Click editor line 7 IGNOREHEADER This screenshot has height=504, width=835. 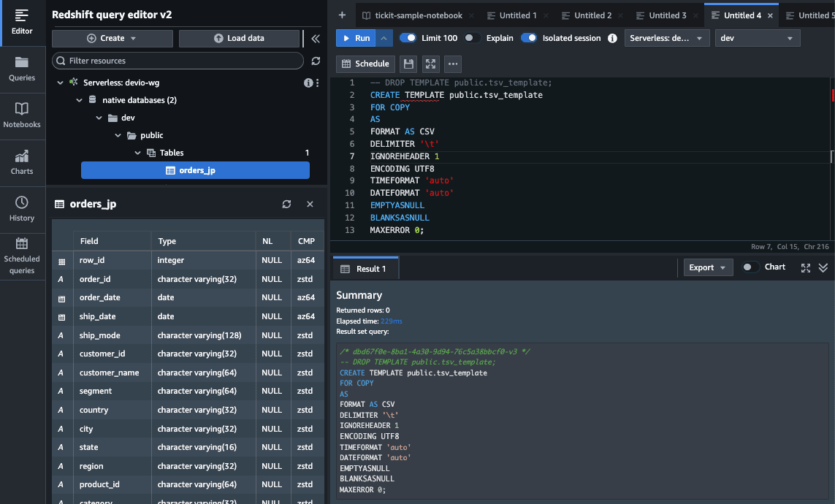[x=405, y=156]
